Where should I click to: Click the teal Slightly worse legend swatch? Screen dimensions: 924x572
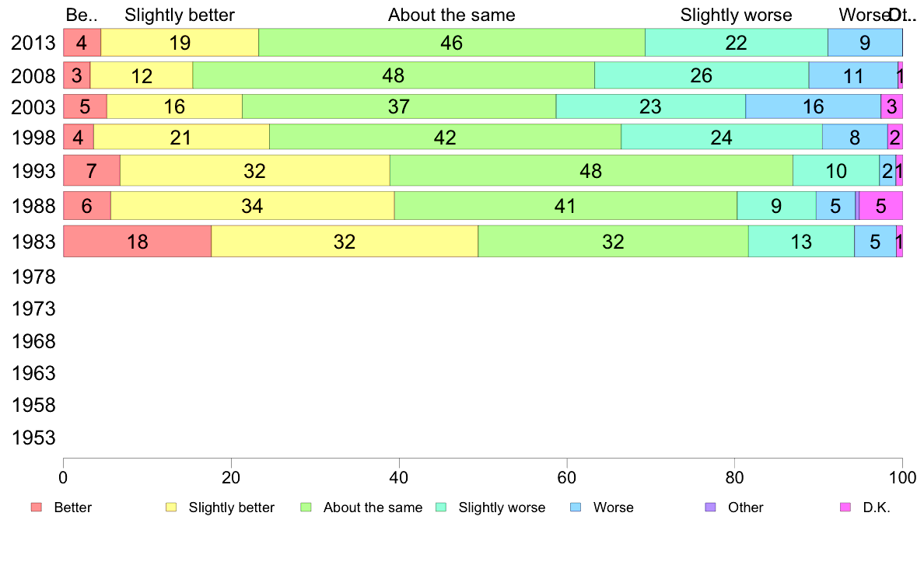441,507
